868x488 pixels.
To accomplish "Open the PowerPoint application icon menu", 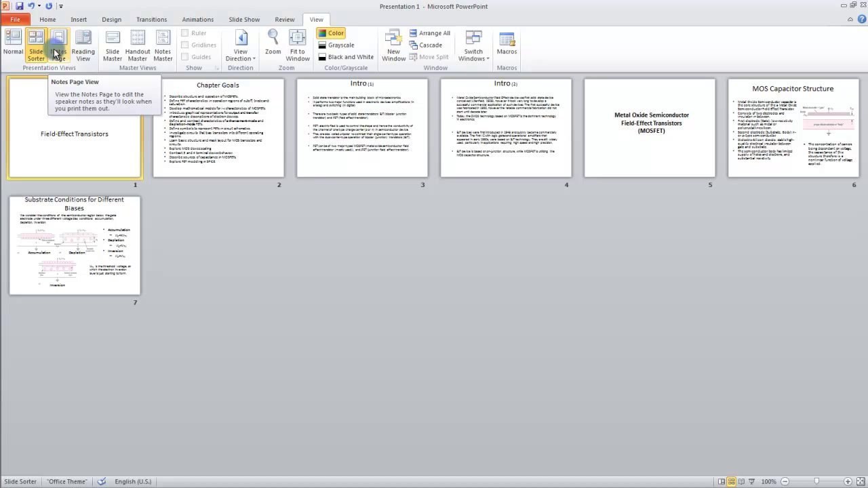I will tap(5, 6).
